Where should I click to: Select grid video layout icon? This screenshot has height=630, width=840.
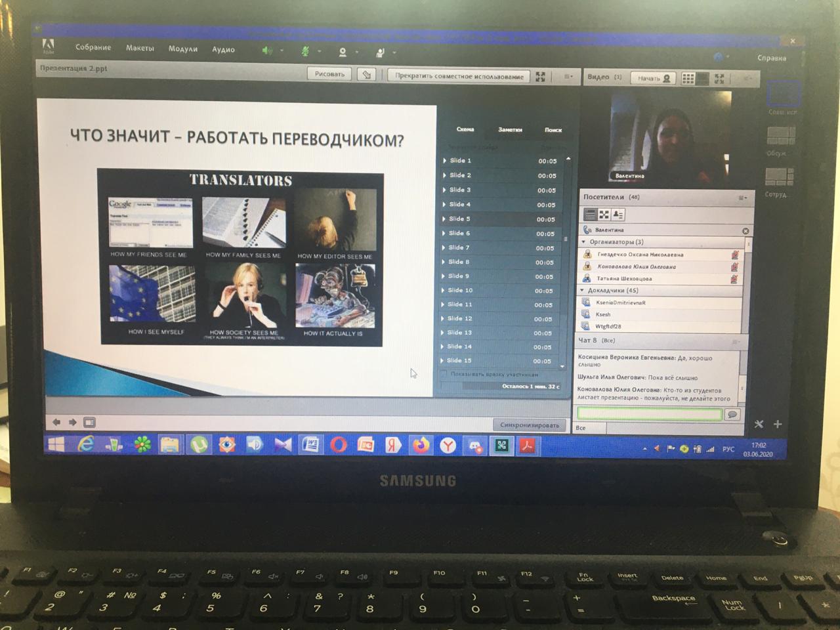(688, 79)
